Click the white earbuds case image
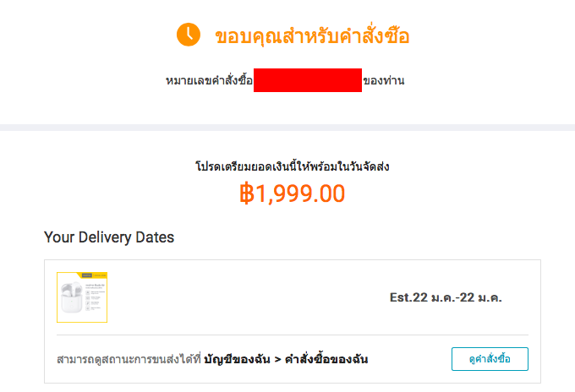 pos(72,297)
